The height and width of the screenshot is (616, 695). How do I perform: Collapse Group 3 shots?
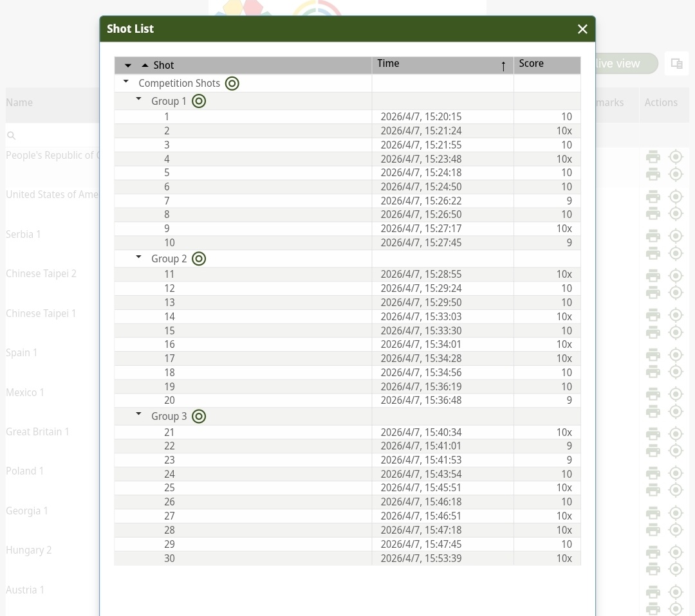(138, 415)
